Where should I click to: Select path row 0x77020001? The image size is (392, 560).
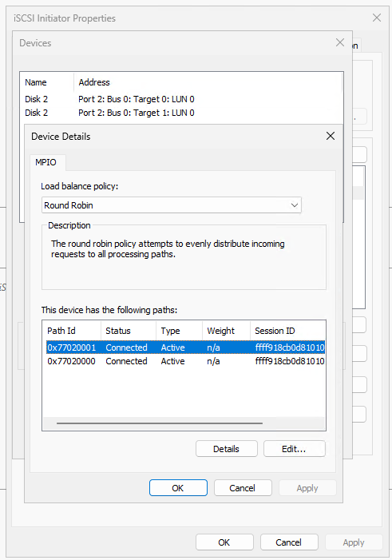186,348
